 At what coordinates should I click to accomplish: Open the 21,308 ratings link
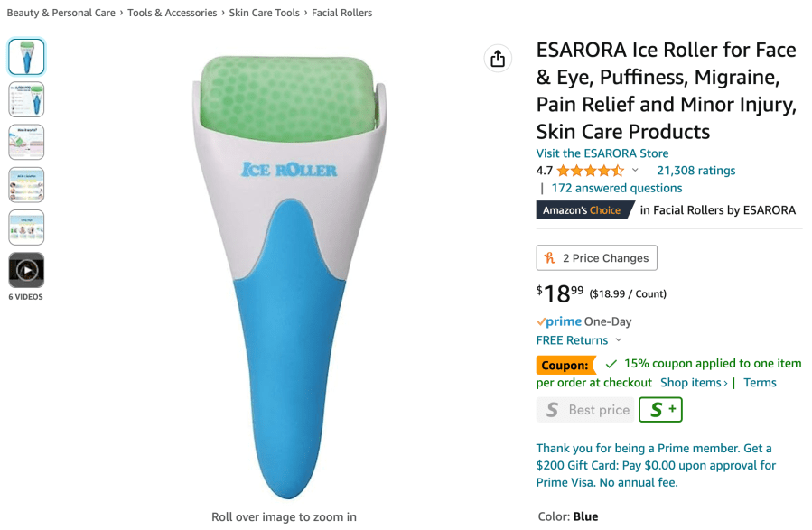click(x=696, y=171)
